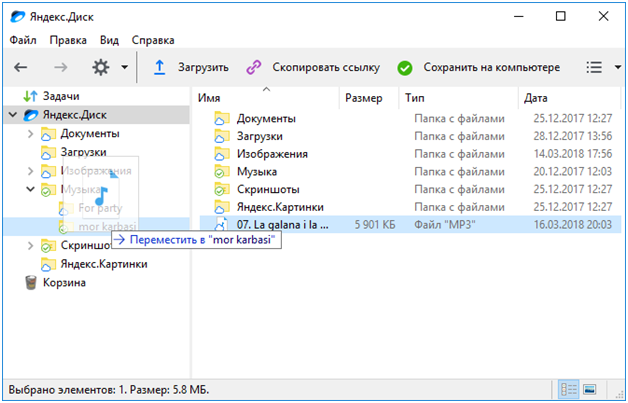Click the status bar selection info text
The width and height of the screenshot is (628, 403).
pos(109,389)
